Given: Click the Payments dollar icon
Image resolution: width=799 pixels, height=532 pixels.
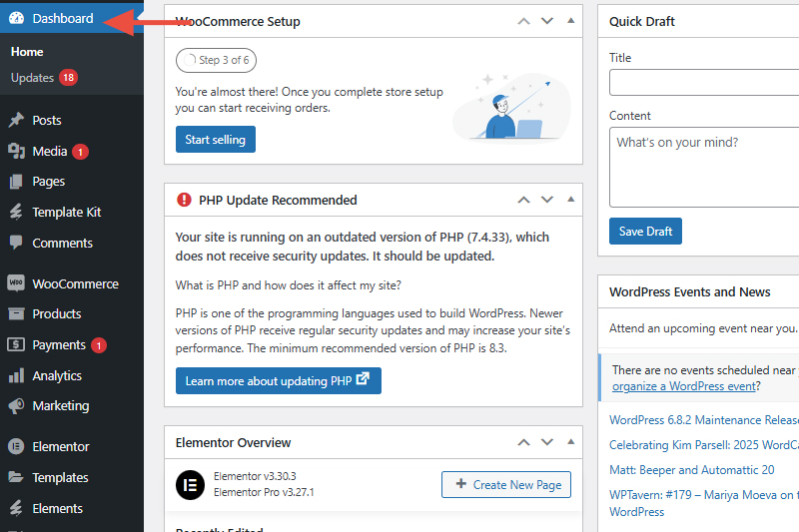Looking at the screenshot, I should click(x=16, y=344).
